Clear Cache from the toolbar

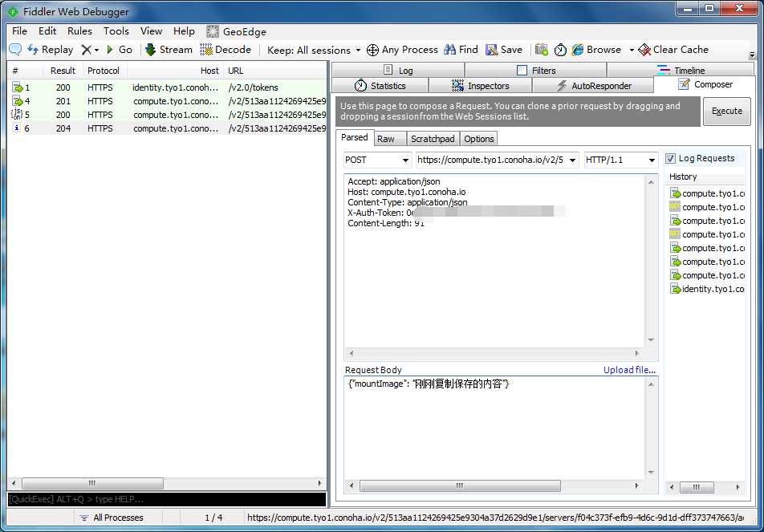[x=673, y=50]
